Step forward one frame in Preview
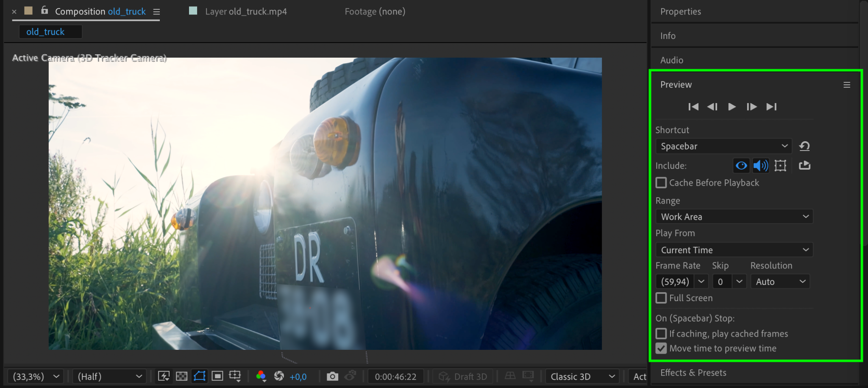This screenshot has width=868, height=388. pos(751,107)
